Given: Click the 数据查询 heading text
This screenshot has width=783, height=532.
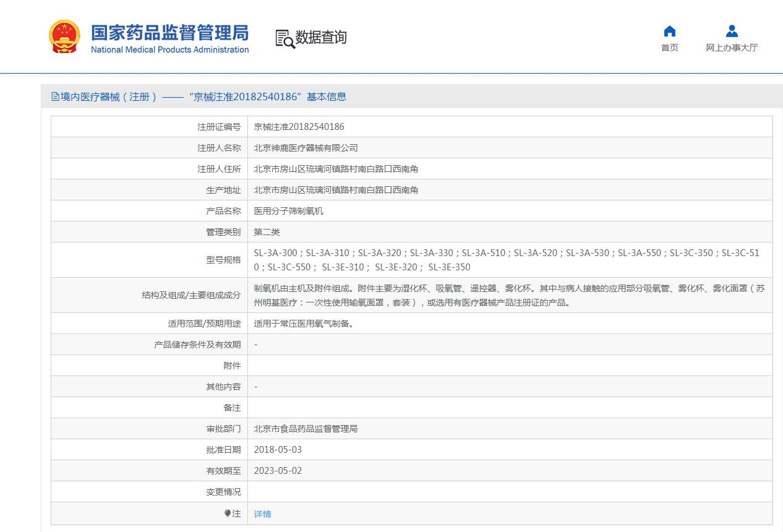Looking at the screenshot, I should (x=321, y=38).
